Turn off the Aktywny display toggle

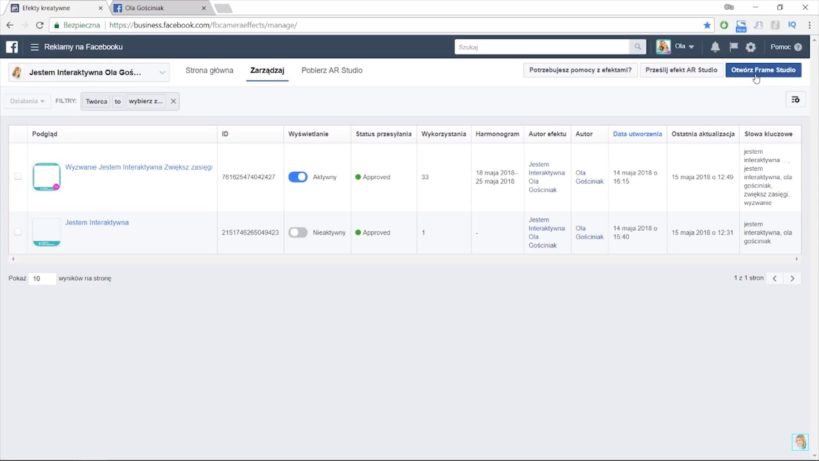point(298,177)
